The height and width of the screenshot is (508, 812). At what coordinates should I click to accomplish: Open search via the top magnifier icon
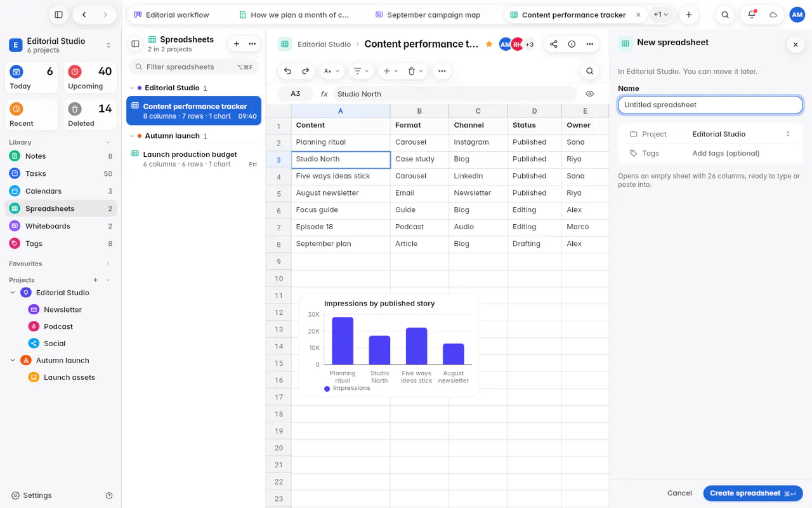pyautogui.click(x=725, y=15)
